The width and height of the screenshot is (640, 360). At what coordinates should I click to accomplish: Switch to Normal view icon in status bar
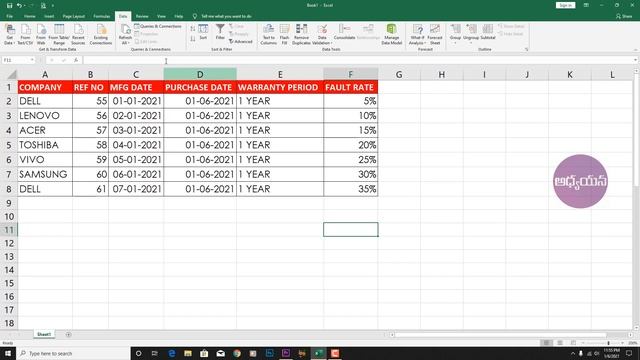point(546,343)
